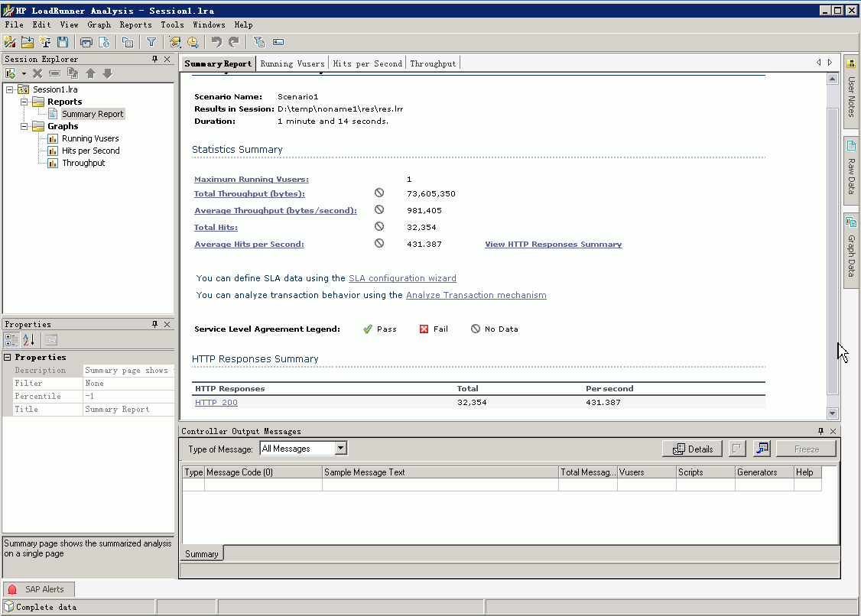Click the global filter funnel icon
Image resolution: width=861 pixels, height=616 pixels.
151,42
